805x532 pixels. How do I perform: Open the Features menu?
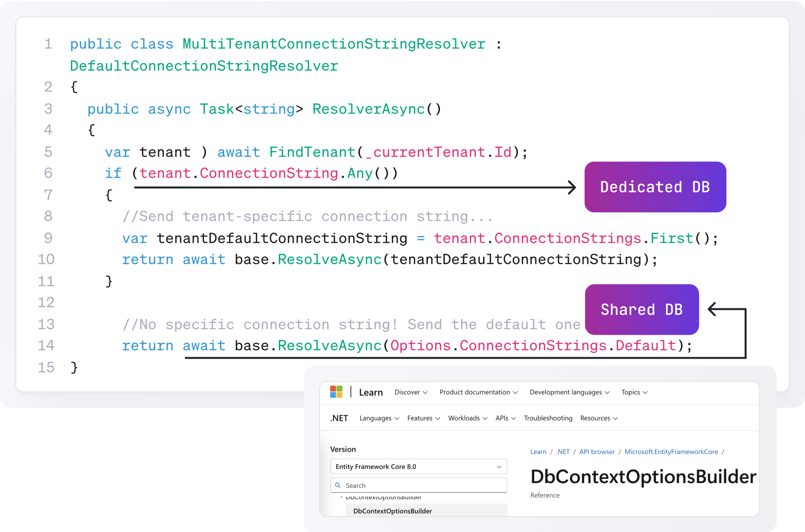pos(423,418)
